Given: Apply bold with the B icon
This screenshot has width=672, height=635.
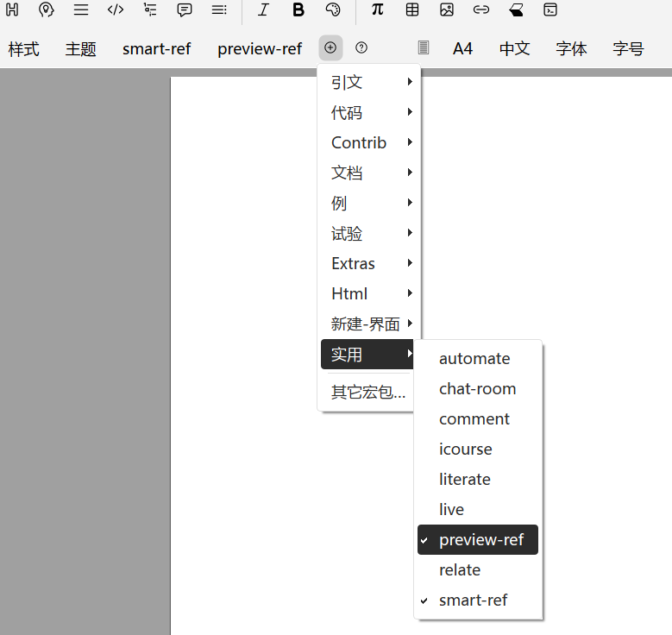Looking at the screenshot, I should tap(298, 10).
